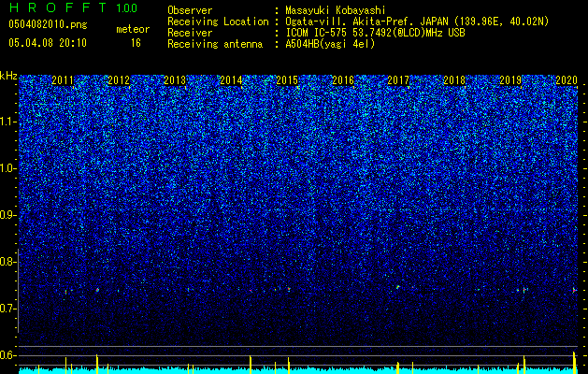Select observer name Masayuki Kobayashi
The width and height of the screenshot is (588, 374).
click(x=336, y=11)
